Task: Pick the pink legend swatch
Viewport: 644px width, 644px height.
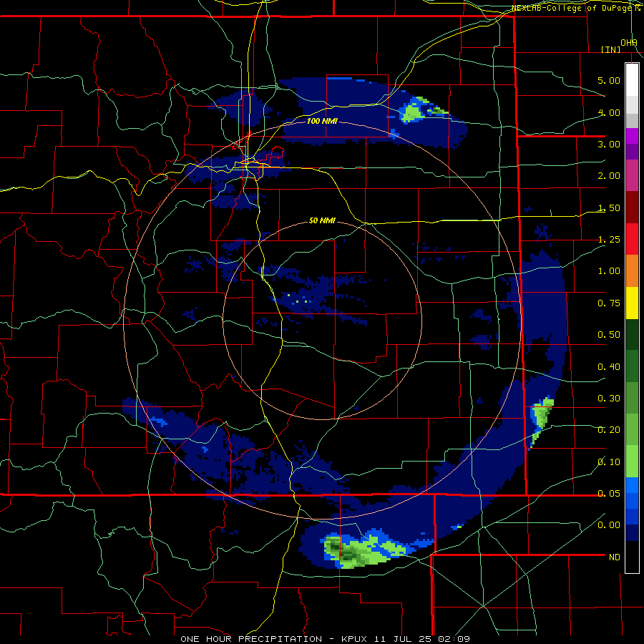Action: 632,175
